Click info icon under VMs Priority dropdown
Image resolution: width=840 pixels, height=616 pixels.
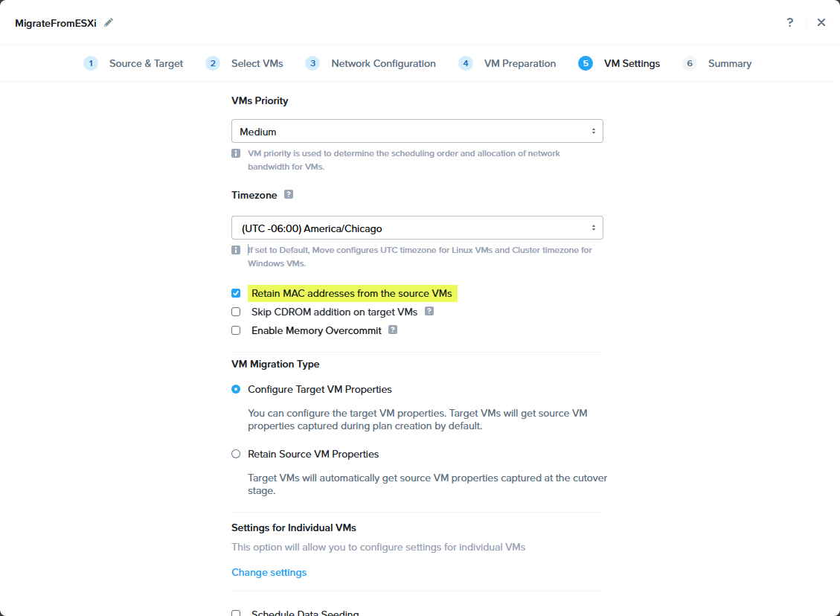(236, 153)
